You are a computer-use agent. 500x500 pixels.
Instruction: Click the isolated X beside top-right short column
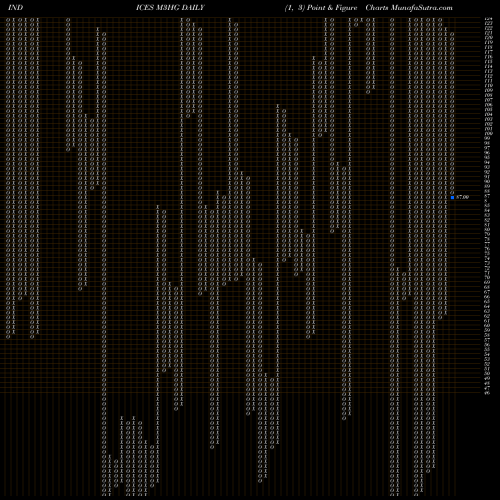click(362, 20)
